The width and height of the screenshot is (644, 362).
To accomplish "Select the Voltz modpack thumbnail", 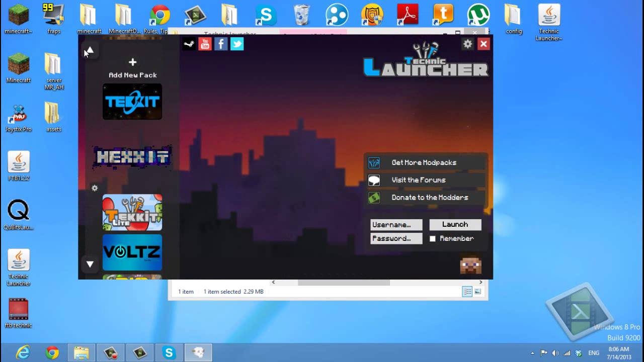I will 132,252.
